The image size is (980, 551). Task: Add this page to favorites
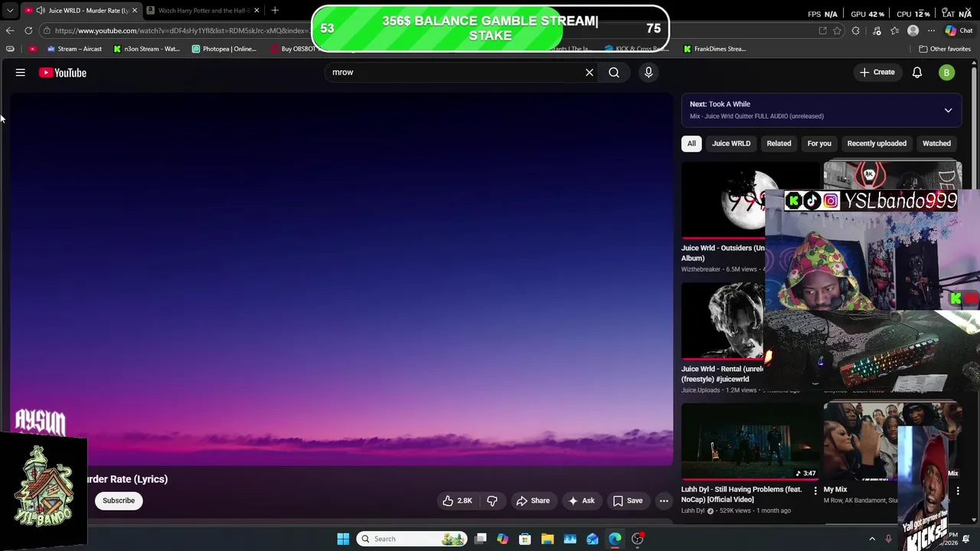(x=838, y=31)
